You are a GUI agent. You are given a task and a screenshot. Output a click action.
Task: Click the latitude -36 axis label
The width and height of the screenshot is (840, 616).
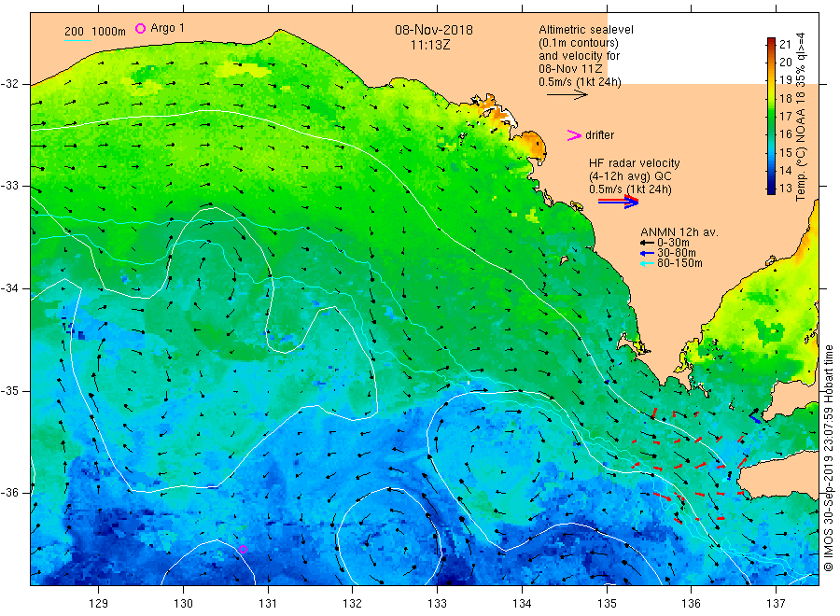coord(9,494)
